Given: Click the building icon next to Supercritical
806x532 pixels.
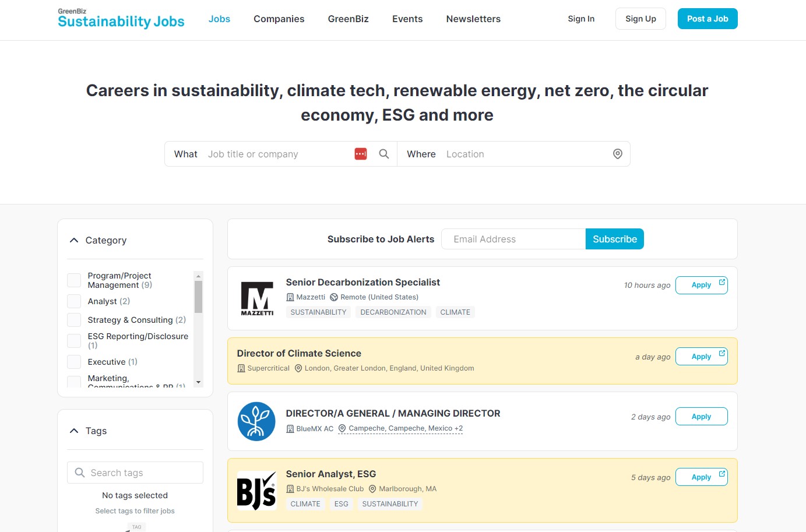Looking at the screenshot, I should 241,368.
